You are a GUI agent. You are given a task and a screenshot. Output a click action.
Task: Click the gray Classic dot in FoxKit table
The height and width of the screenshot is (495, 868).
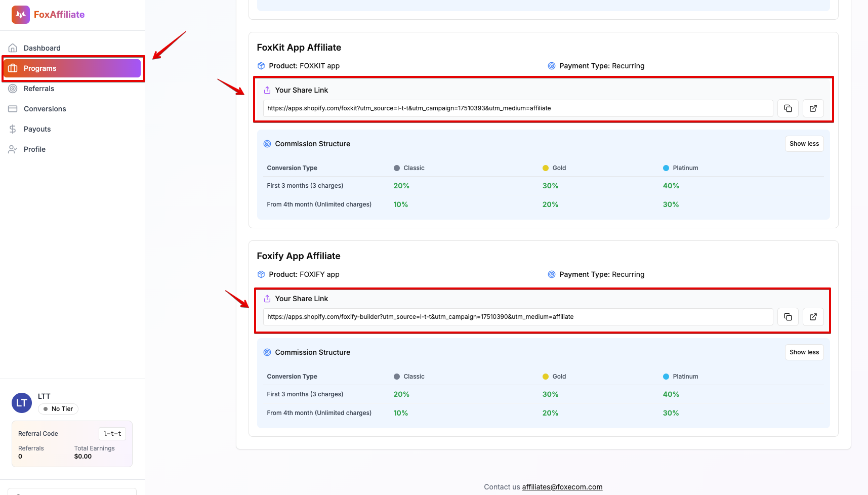397,168
